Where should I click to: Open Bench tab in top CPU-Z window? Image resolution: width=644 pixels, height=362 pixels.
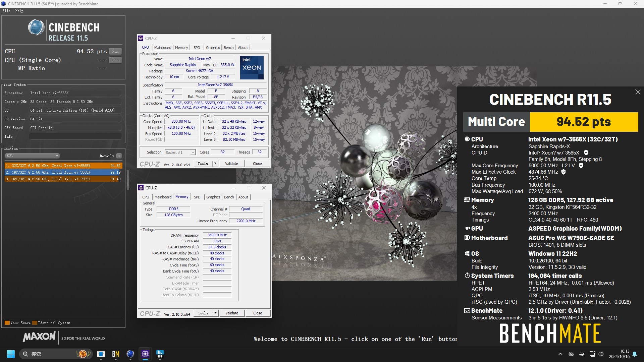[229, 48]
